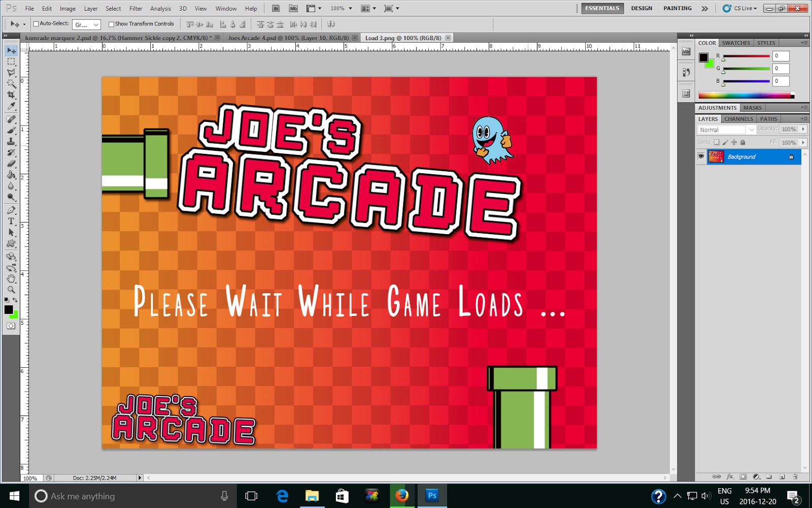The height and width of the screenshot is (508, 812).
Task: Toggle Quick Mask mode
Action: (11, 326)
